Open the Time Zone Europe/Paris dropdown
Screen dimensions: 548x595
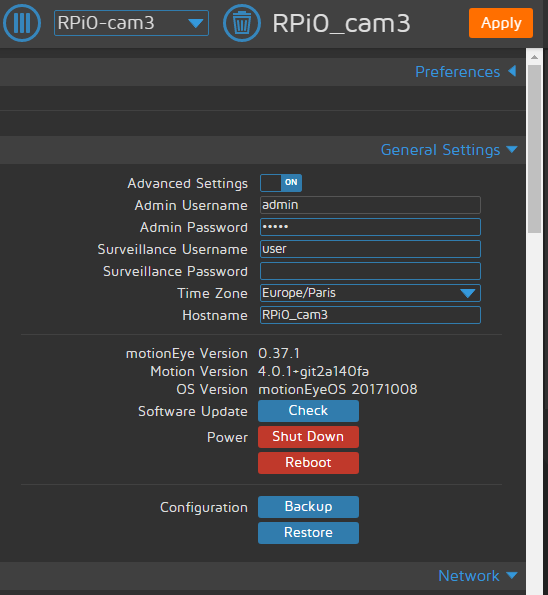pyautogui.click(x=370, y=293)
